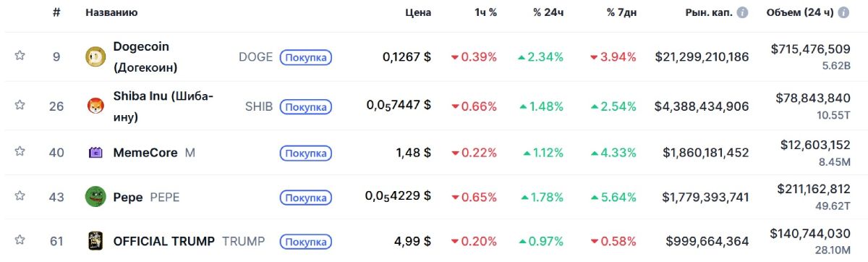Screen dimensions: 868x262
Task: Click the OFFICIAL TRUMP coin logo
Action: (95, 241)
